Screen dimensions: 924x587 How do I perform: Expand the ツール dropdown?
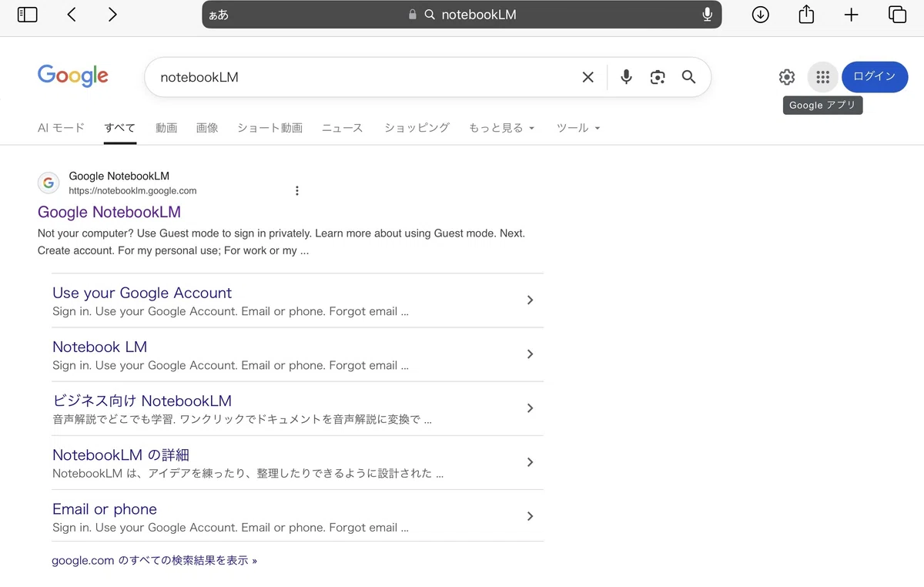(578, 128)
